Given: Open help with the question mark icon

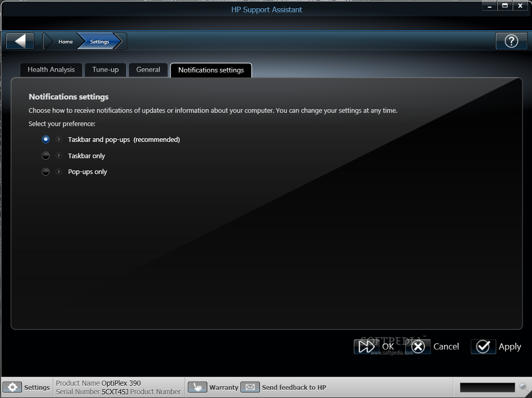Looking at the screenshot, I should pyautogui.click(x=511, y=41).
